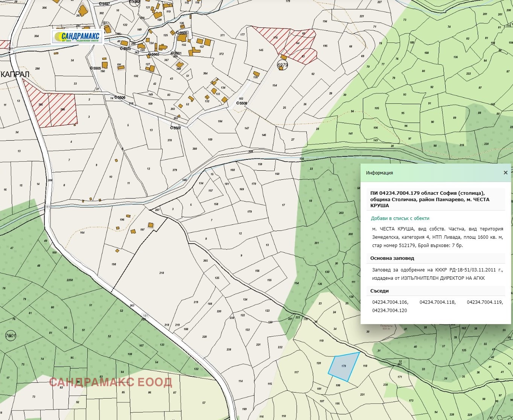Click the large parcel 218

tap(161, 273)
